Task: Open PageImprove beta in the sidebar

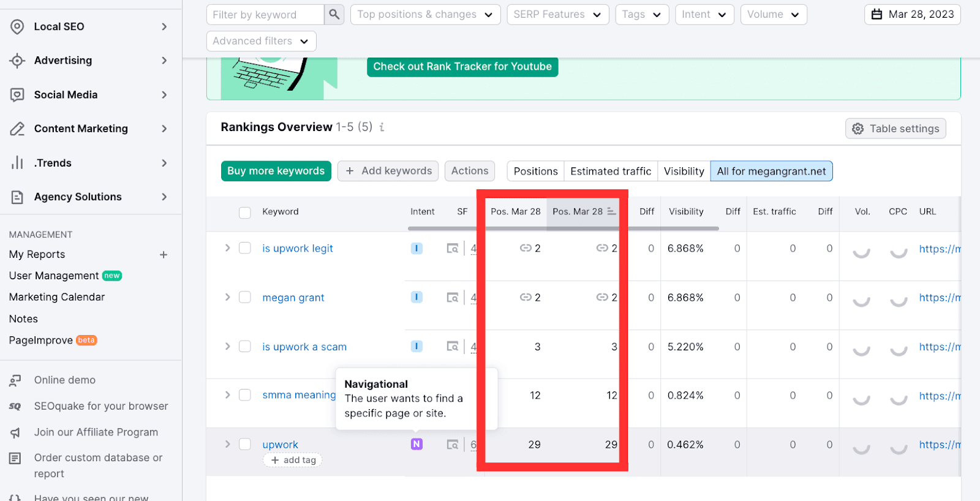Action: pyautogui.click(x=53, y=341)
